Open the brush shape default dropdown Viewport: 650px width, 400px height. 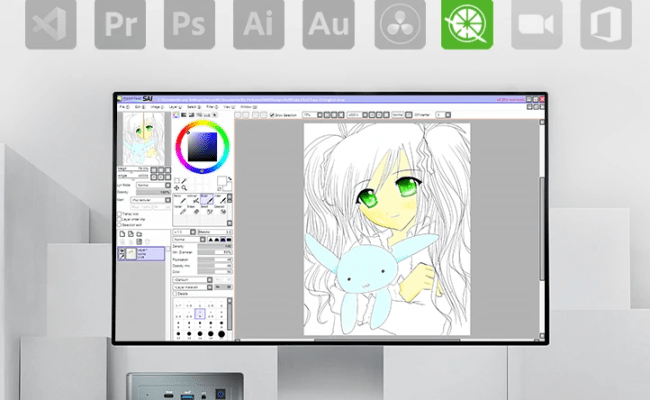coord(193,279)
